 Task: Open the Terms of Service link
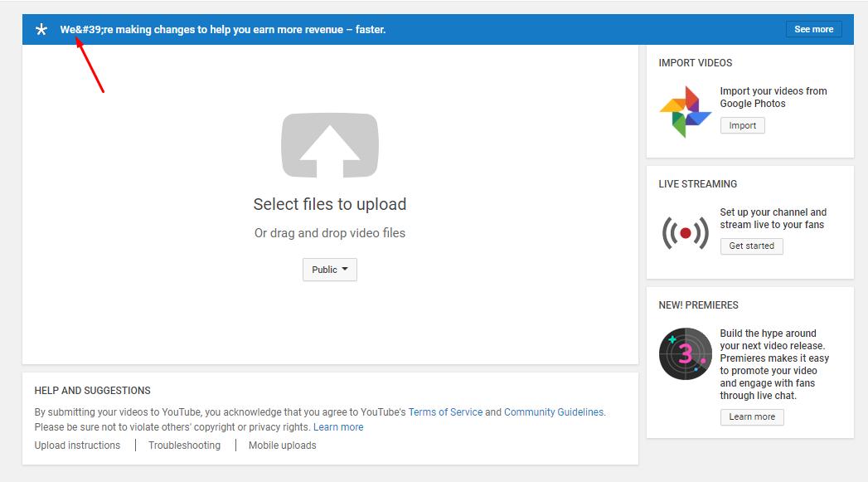[446, 412]
